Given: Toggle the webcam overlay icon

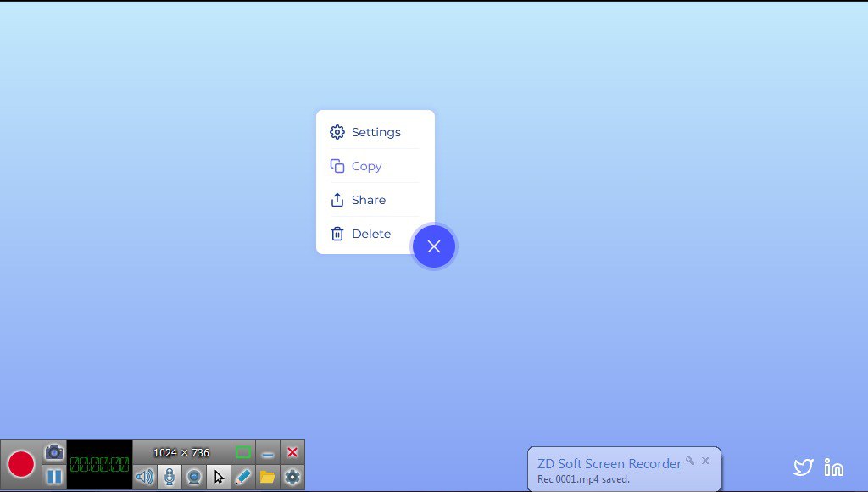Looking at the screenshot, I should click(194, 477).
